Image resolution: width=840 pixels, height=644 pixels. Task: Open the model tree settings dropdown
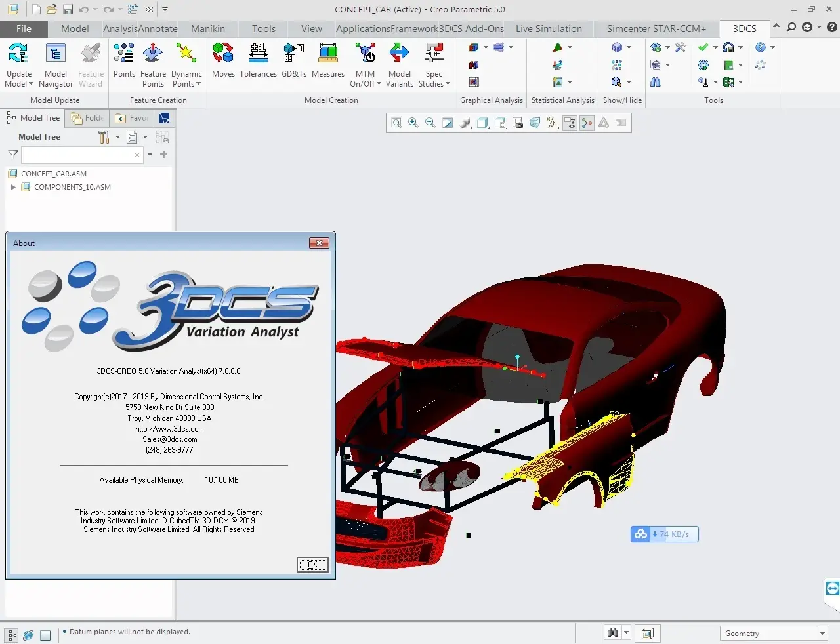click(x=118, y=137)
